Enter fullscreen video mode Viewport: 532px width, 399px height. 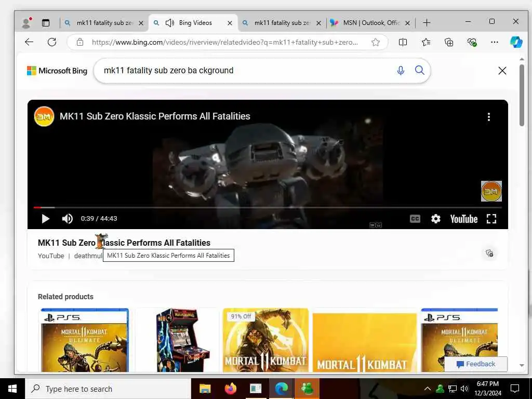click(491, 219)
